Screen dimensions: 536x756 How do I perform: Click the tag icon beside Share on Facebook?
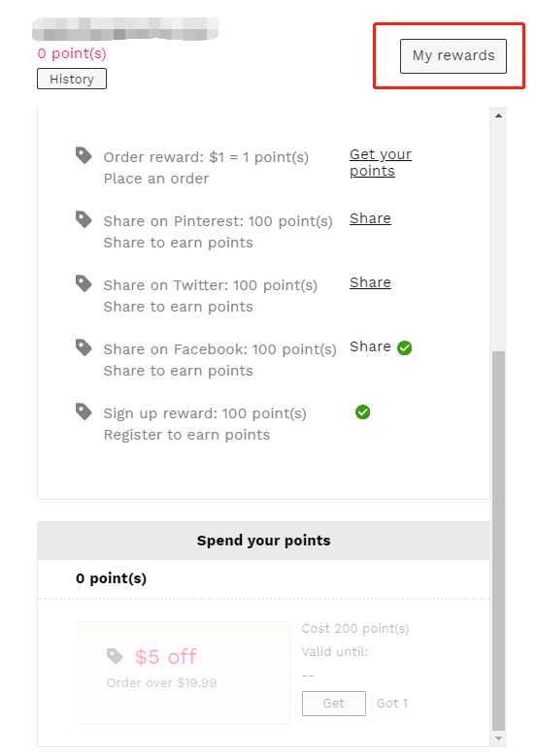coord(84,347)
